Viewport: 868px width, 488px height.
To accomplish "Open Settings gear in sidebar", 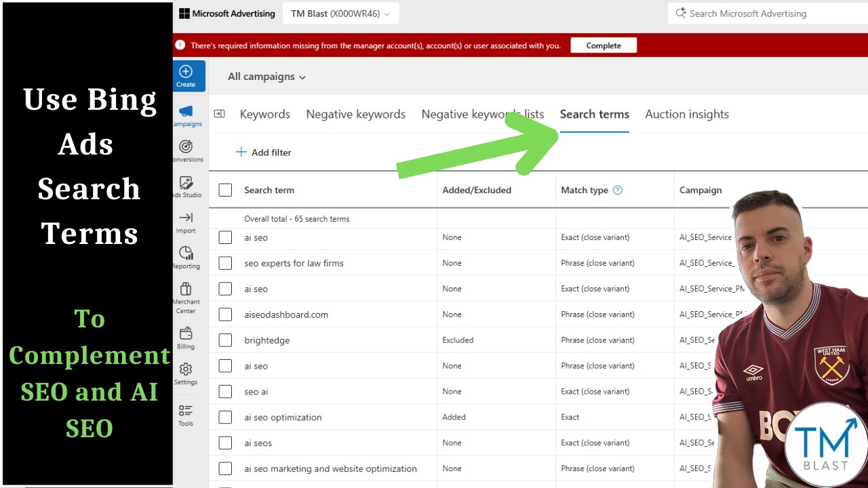I will pyautogui.click(x=186, y=373).
